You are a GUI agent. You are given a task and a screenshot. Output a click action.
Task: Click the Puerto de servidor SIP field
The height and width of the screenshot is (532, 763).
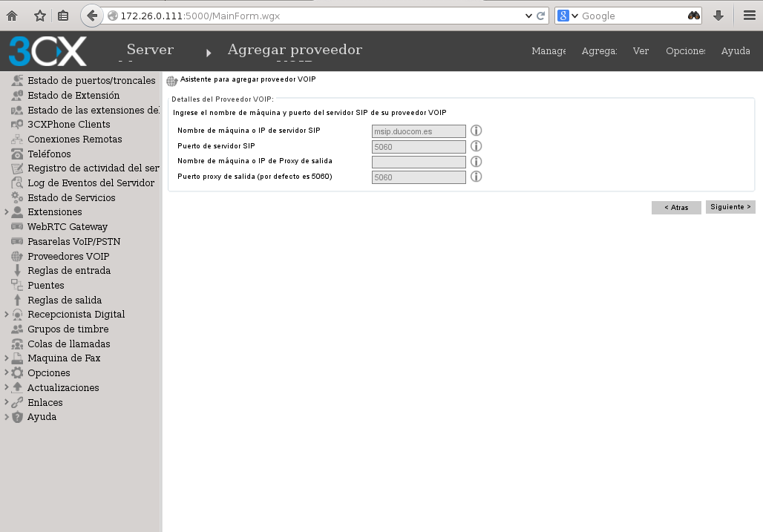point(418,146)
